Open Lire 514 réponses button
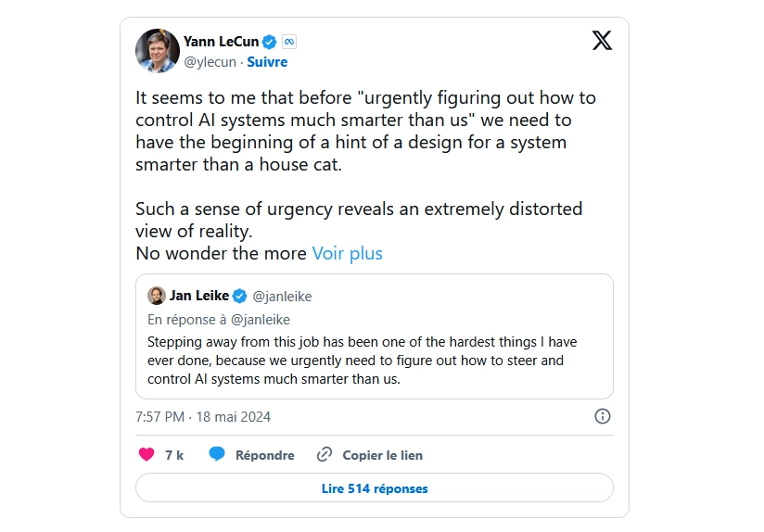This screenshot has height=532, width=764. coord(375,488)
